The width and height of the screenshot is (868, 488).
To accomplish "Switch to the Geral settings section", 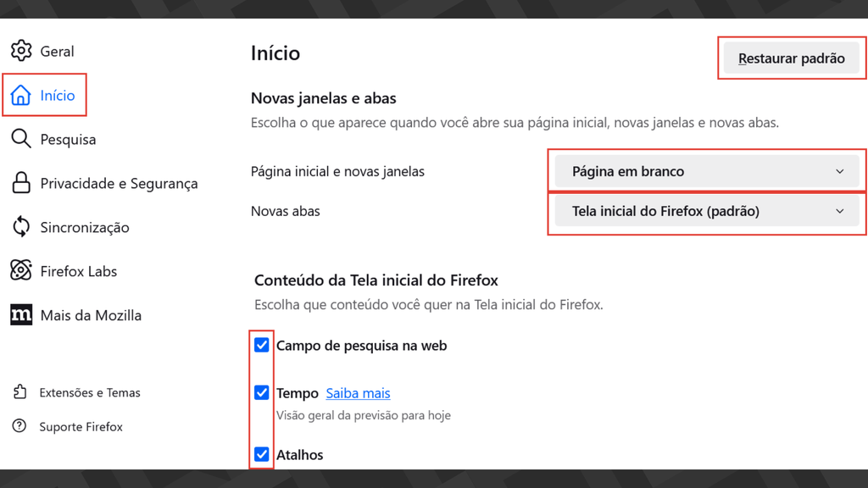I will coord(58,51).
